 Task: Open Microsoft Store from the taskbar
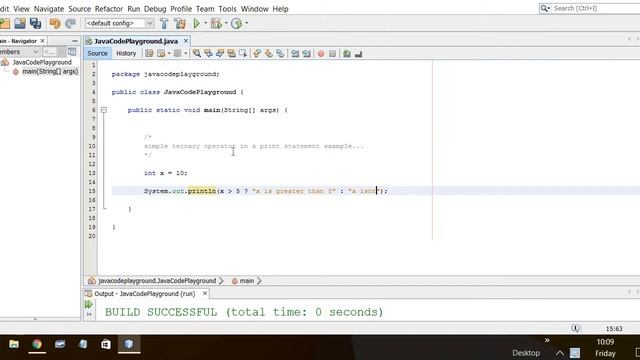pyautogui.click(x=106, y=344)
